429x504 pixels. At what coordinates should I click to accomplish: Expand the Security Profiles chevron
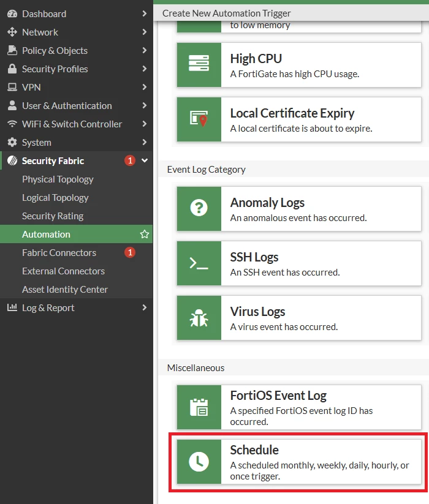tap(145, 69)
